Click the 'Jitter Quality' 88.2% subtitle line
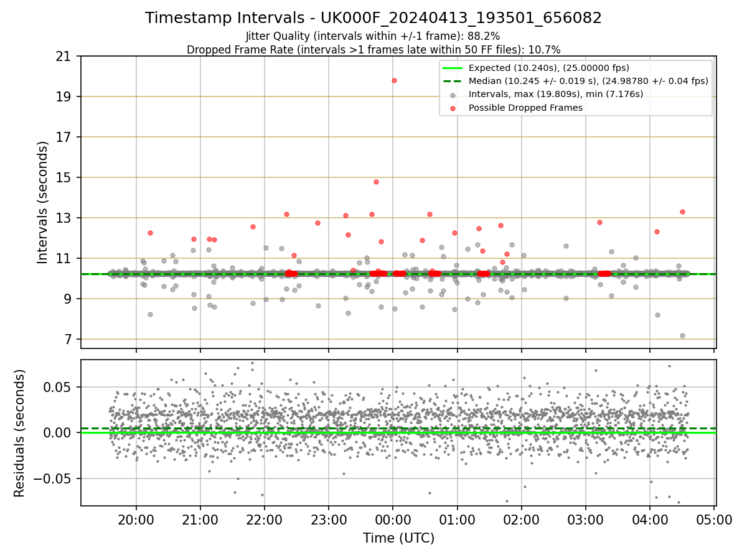 coord(373,36)
